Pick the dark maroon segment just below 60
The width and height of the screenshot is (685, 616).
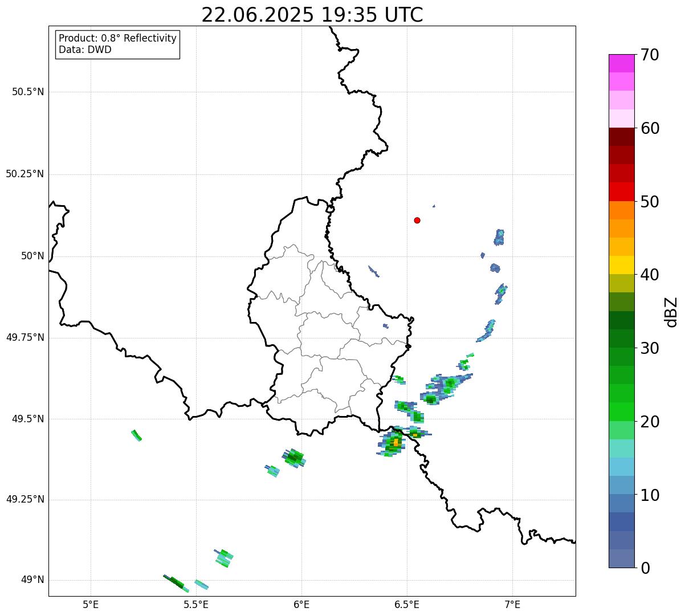[x=621, y=137]
